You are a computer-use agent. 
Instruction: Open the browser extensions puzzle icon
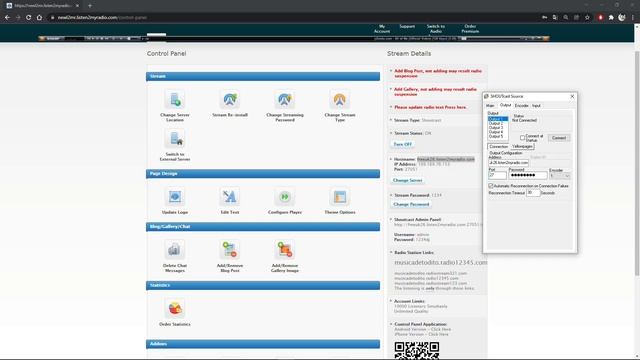(611, 18)
